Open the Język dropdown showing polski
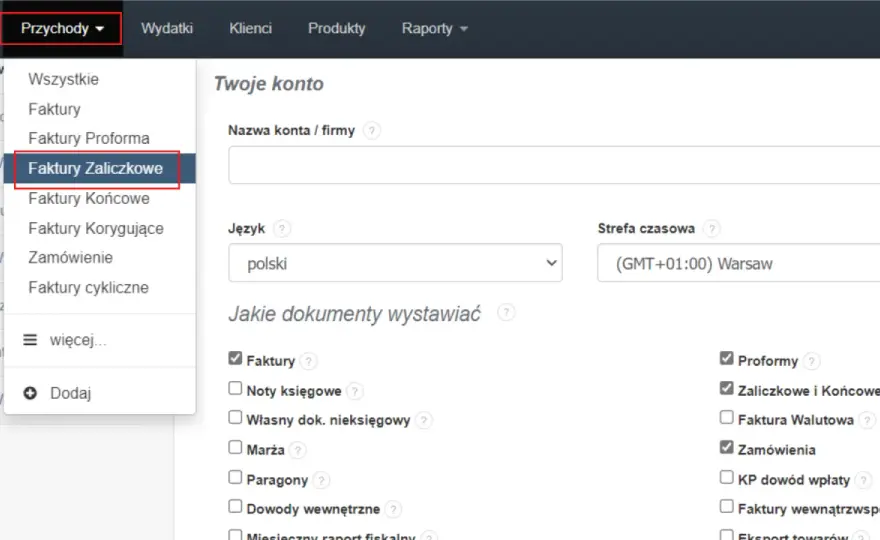 click(395, 263)
